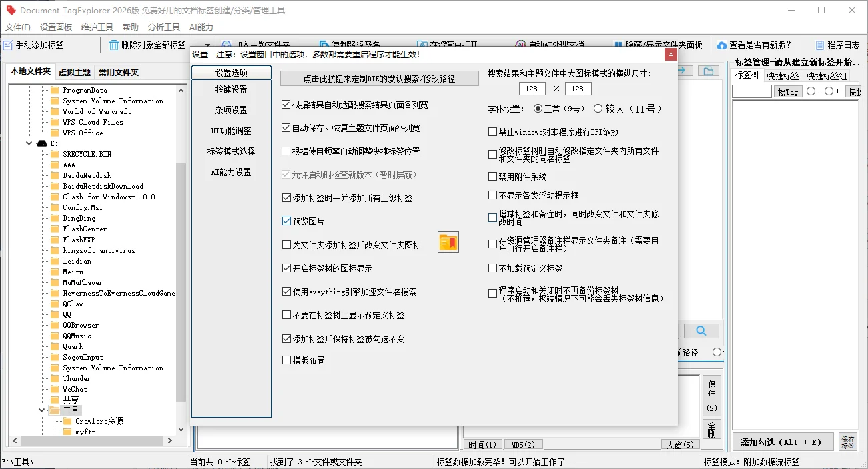Click folder tree horizontal scrollbar right arrow

[169, 441]
